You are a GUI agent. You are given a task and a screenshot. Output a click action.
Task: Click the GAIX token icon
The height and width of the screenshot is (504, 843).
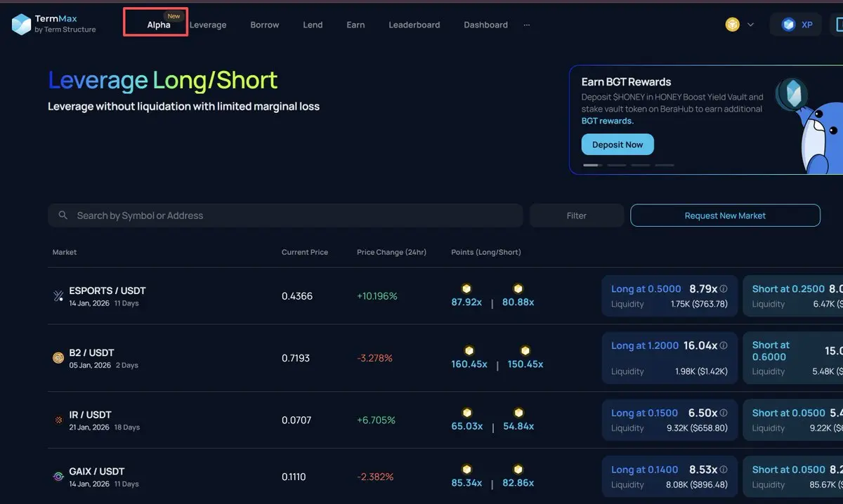(x=58, y=477)
